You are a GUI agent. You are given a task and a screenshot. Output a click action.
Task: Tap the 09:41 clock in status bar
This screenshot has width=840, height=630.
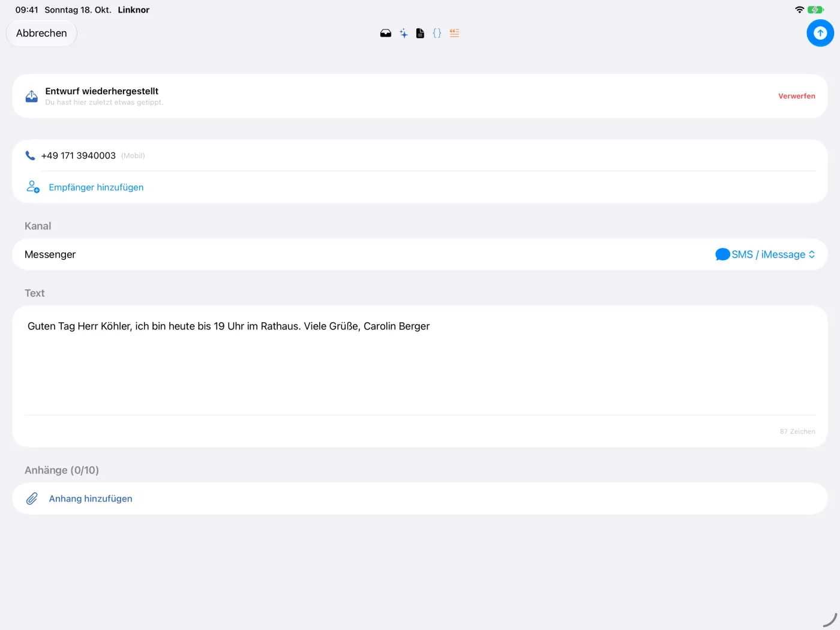[x=27, y=10]
